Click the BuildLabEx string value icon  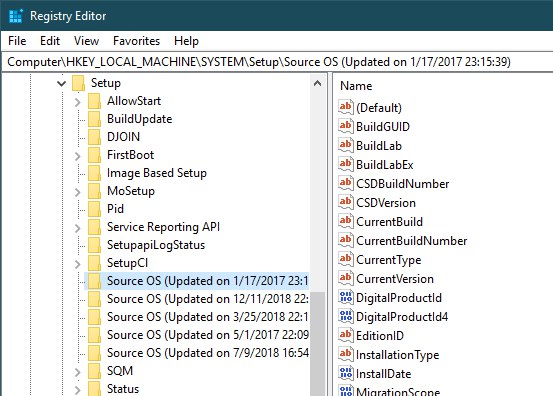[346, 164]
